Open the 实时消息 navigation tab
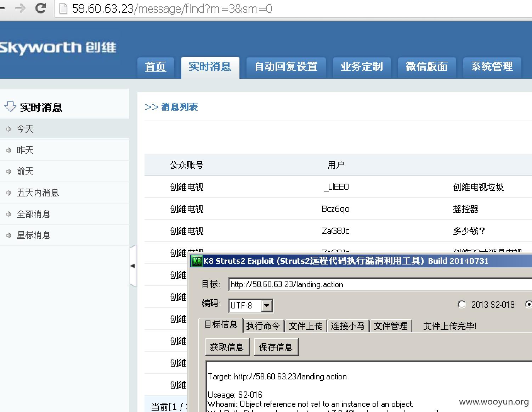This screenshot has width=532, height=412. click(x=210, y=67)
